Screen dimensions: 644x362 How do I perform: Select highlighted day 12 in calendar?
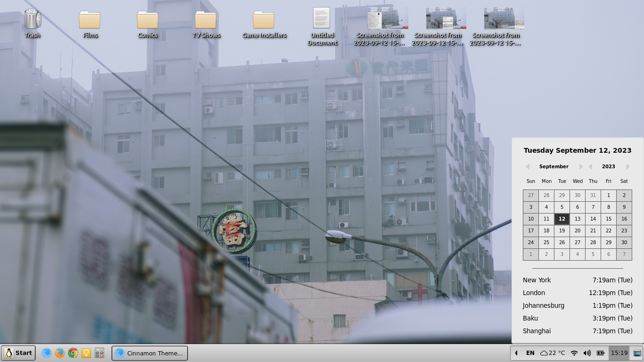(562, 219)
